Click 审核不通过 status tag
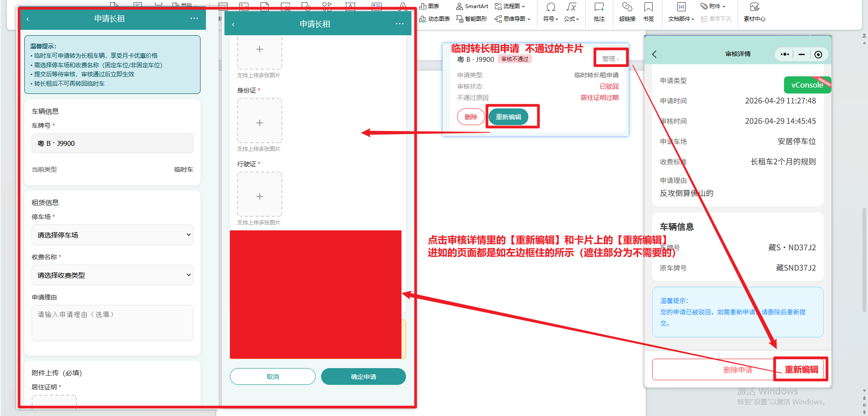868x416 pixels. pyautogui.click(x=515, y=59)
